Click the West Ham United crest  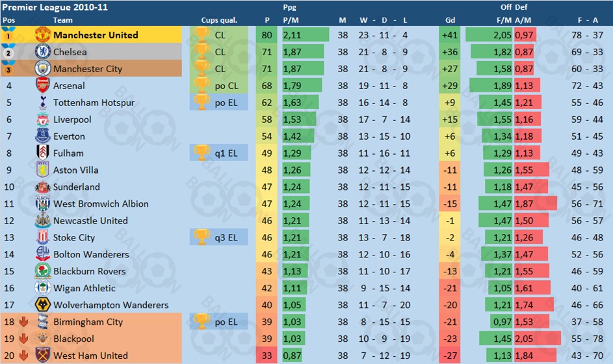click(x=43, y=355)
